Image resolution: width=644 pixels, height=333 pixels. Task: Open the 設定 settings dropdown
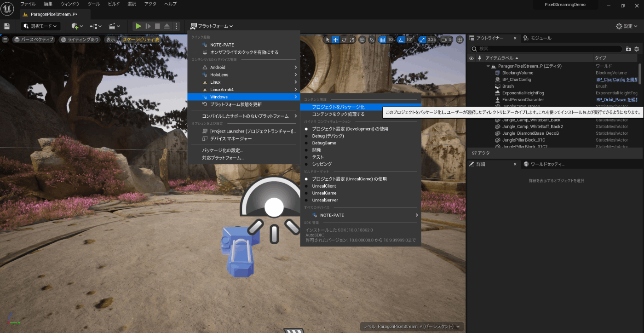click(x=627, y=26)
